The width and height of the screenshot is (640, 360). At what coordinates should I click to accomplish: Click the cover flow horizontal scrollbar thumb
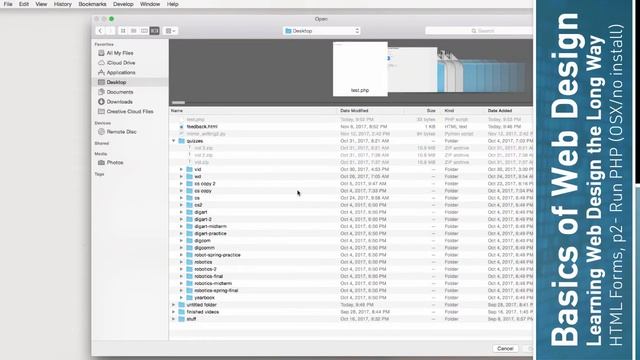178,102
